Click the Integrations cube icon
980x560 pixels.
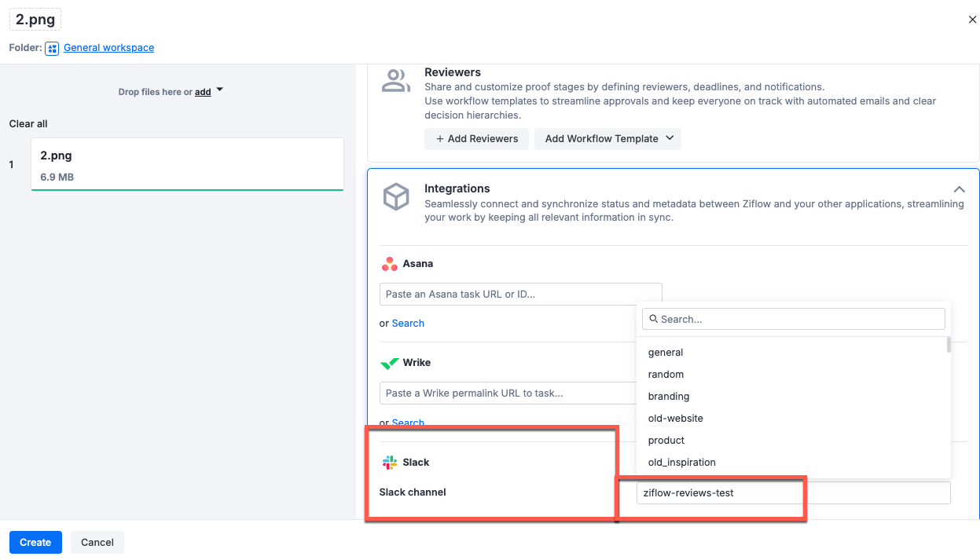(396, 196)
